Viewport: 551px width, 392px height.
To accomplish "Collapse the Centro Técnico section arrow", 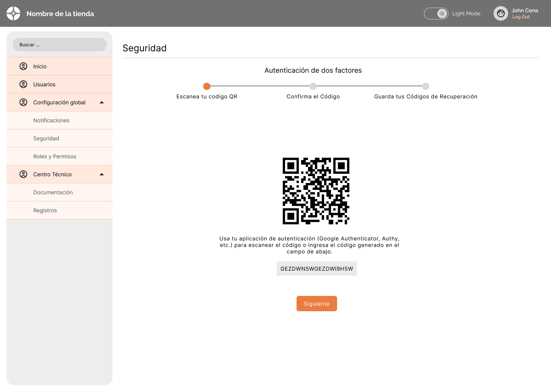I will click(x=102, y=174).
